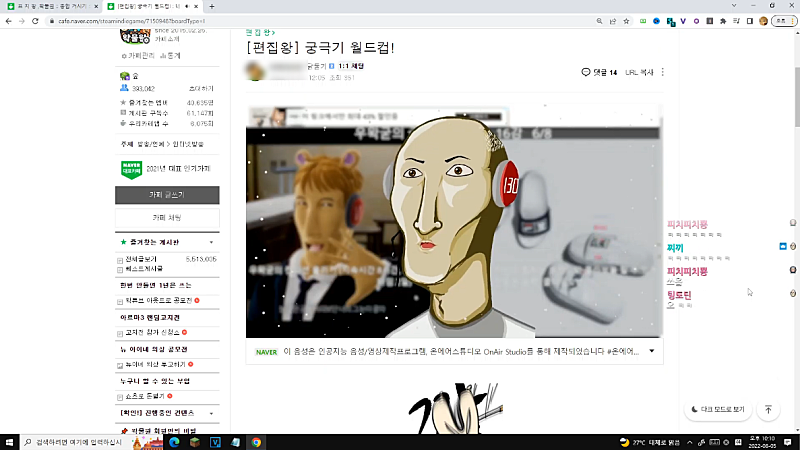
Task: Click the 카페 채팅 button
Action: 167,217
